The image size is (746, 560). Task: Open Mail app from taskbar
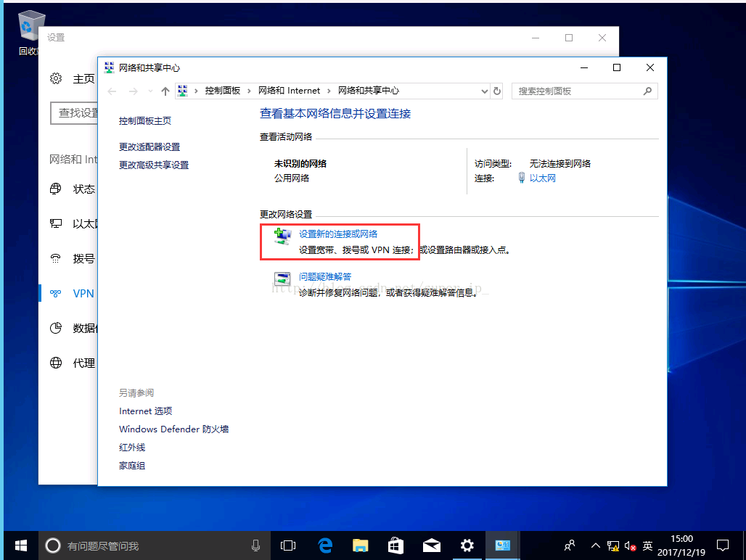[x=432, y=545]
